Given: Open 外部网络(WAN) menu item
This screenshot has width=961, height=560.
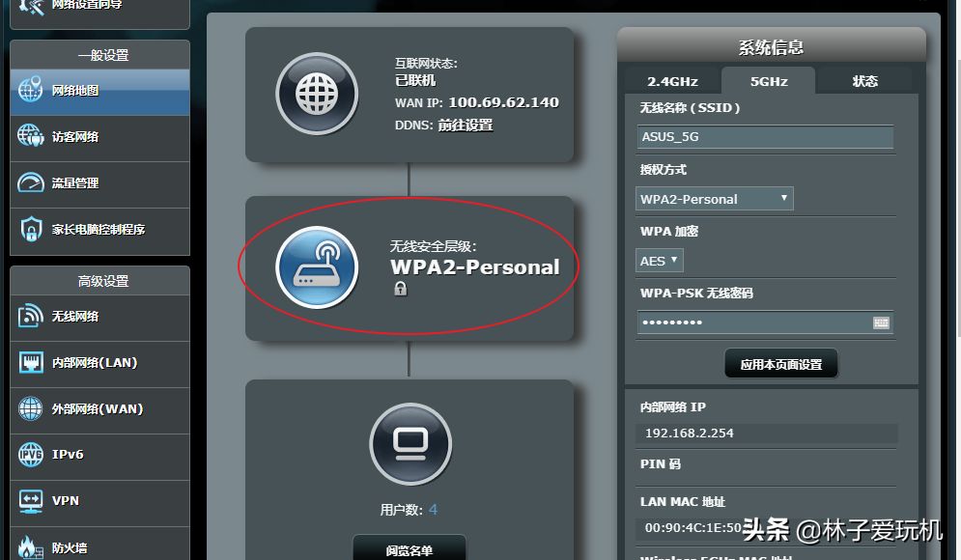Looking at the screenshot, I should click(99, 409).
